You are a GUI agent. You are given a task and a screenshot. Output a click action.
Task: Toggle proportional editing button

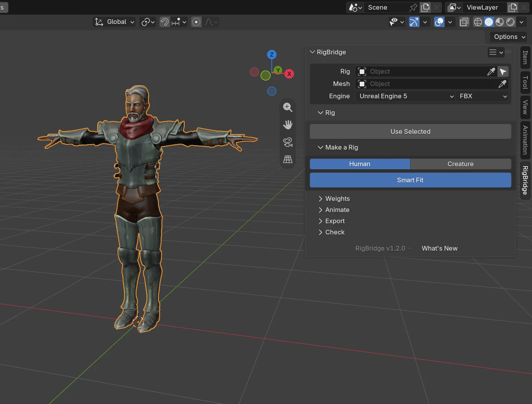click(196, 22)
